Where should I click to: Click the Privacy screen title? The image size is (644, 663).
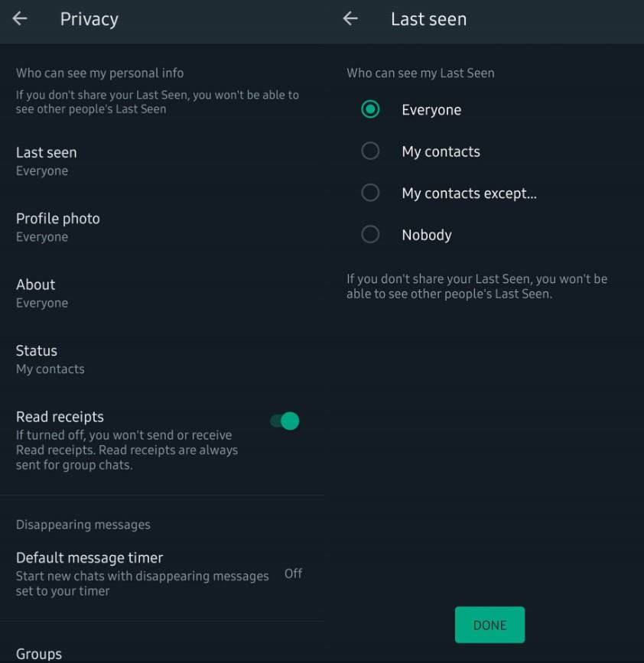(89, 19)
